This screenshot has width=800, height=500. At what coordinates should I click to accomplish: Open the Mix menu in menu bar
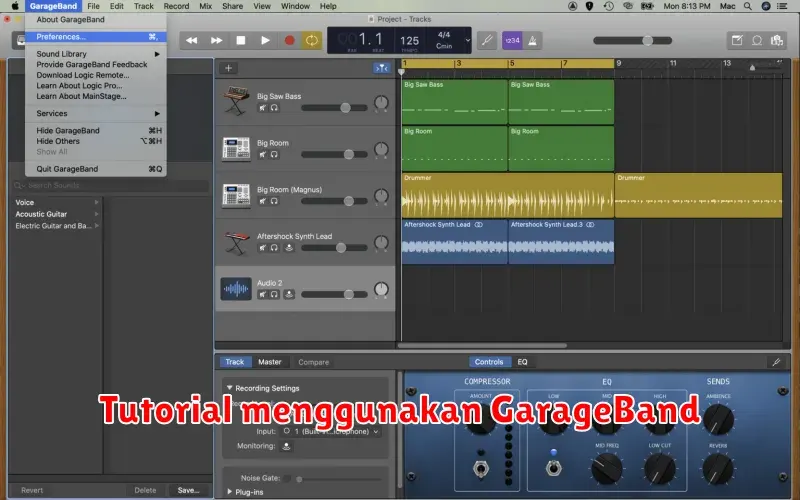[x=206, y=6]
